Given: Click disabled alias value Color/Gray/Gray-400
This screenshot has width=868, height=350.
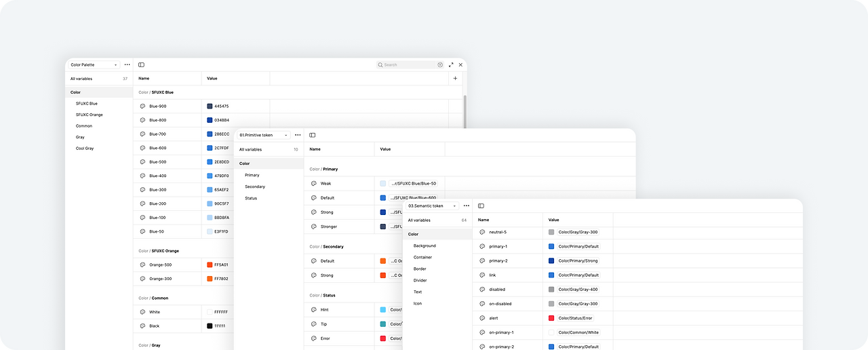Looking at the screenshot, I should pos(578,290).
